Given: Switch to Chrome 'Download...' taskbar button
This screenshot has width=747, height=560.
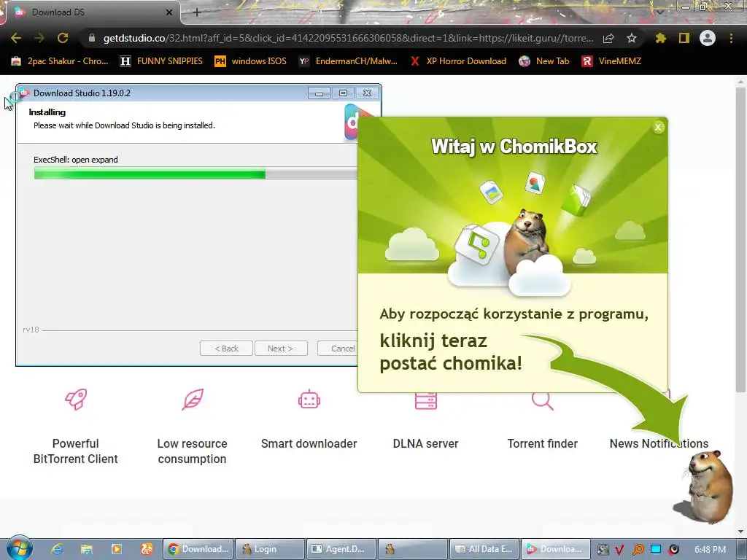Looking at the screenshot, I should click(x=198, y=549).
